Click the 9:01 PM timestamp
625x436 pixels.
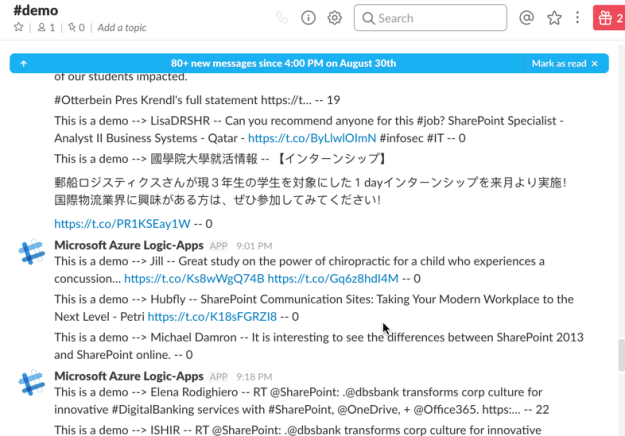254,246
